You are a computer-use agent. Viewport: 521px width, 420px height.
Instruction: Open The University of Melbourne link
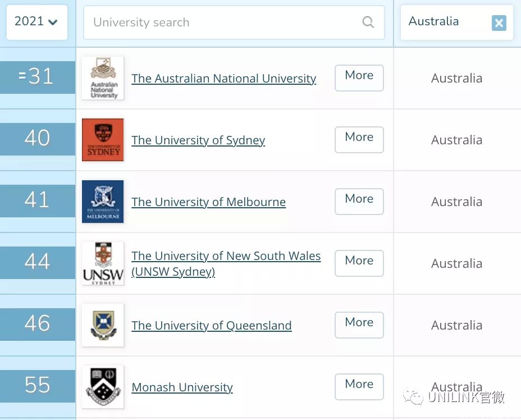pos(209,202)
